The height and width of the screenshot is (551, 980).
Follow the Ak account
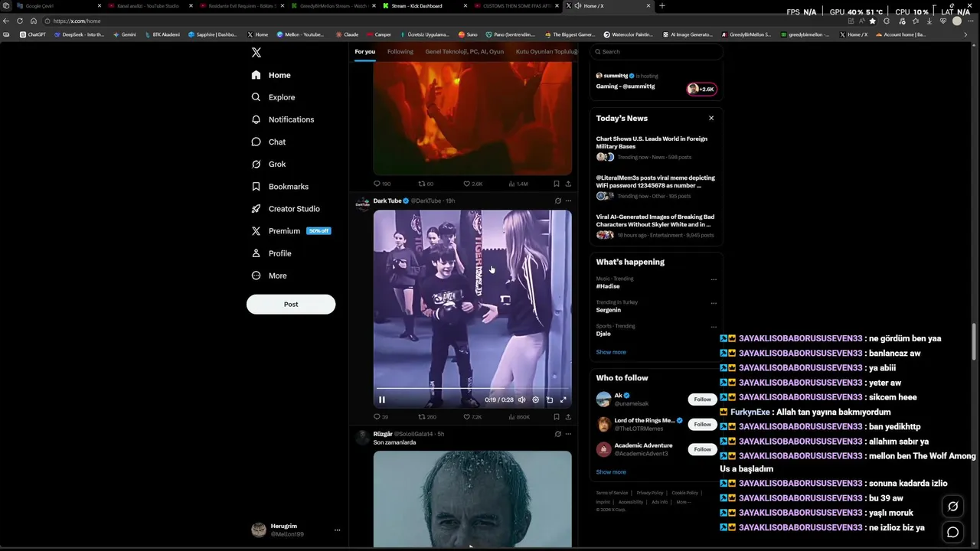tap(702, 399)
